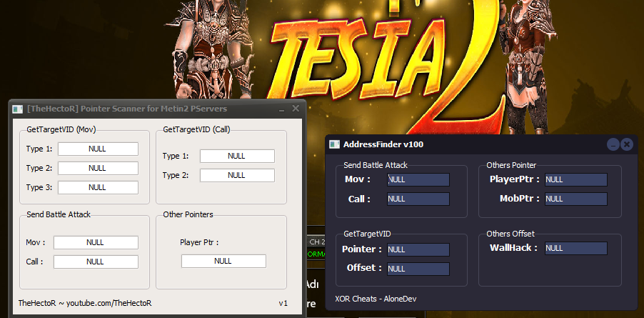Click Player Ptr field in Pointer Scanner

[x=224, y=261]
